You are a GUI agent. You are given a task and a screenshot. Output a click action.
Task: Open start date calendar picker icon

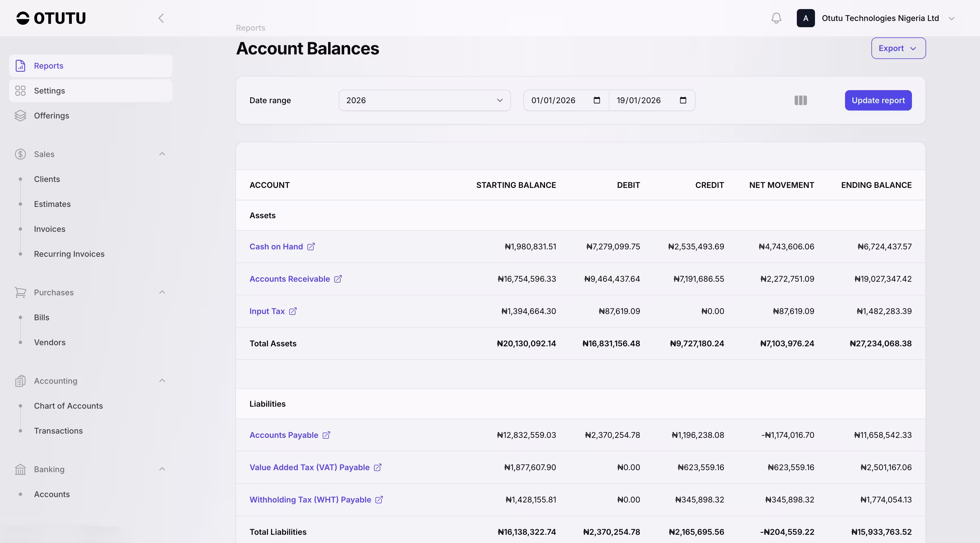tap(597, 100)
